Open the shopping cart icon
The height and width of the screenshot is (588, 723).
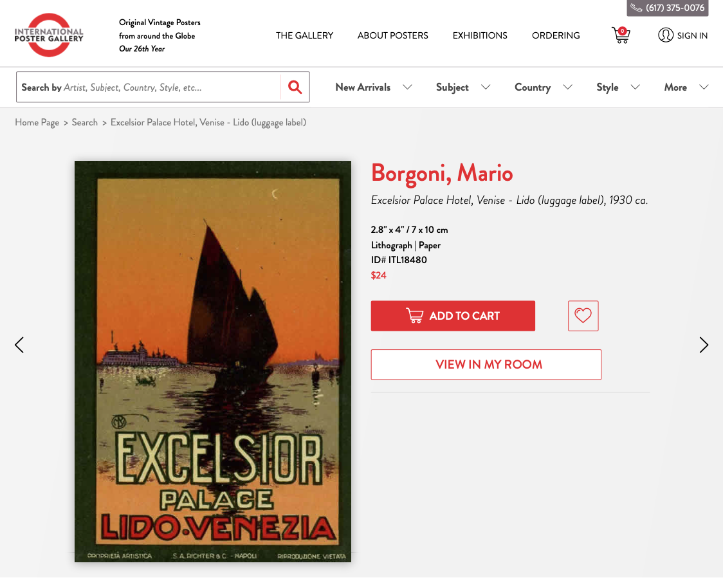coord(621,35)
